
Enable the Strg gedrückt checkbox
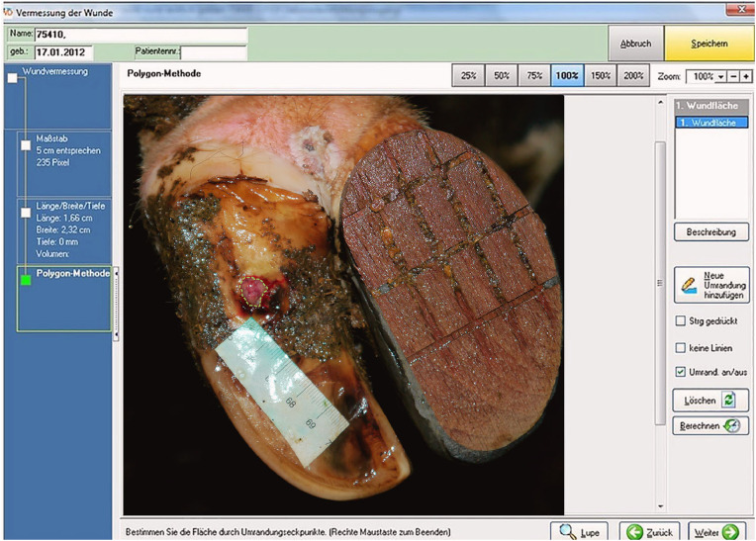click(x=680, y=321)
